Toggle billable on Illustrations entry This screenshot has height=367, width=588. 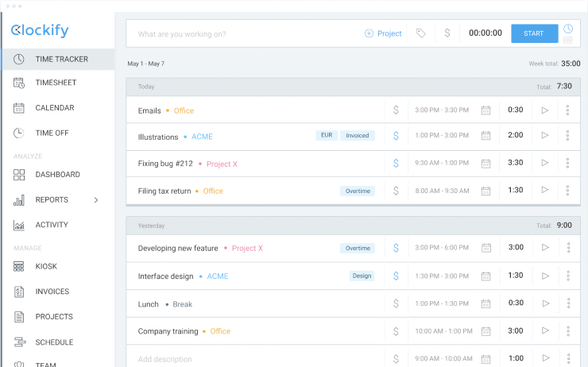click(x=396, y=135)
